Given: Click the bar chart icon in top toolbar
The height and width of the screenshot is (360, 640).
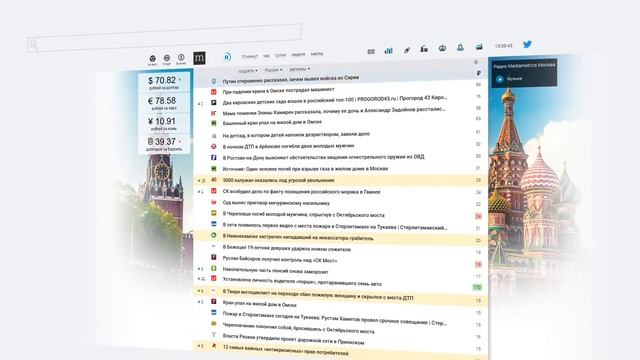Looking at the screenshot, I should tap(389, 51).
